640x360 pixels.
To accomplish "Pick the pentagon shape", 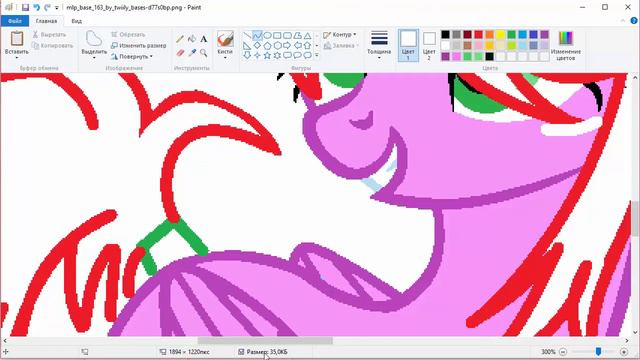I will pyautogui.click(x=267, y=45).
